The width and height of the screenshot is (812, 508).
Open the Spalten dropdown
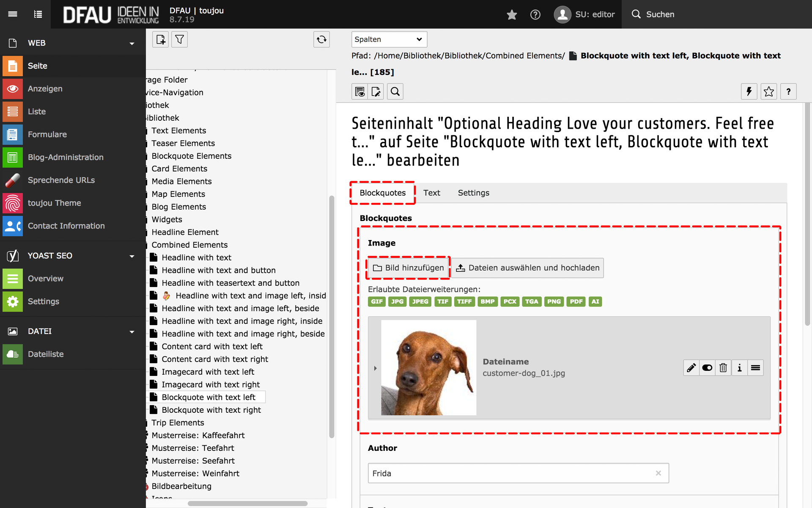tap(389, 39)
